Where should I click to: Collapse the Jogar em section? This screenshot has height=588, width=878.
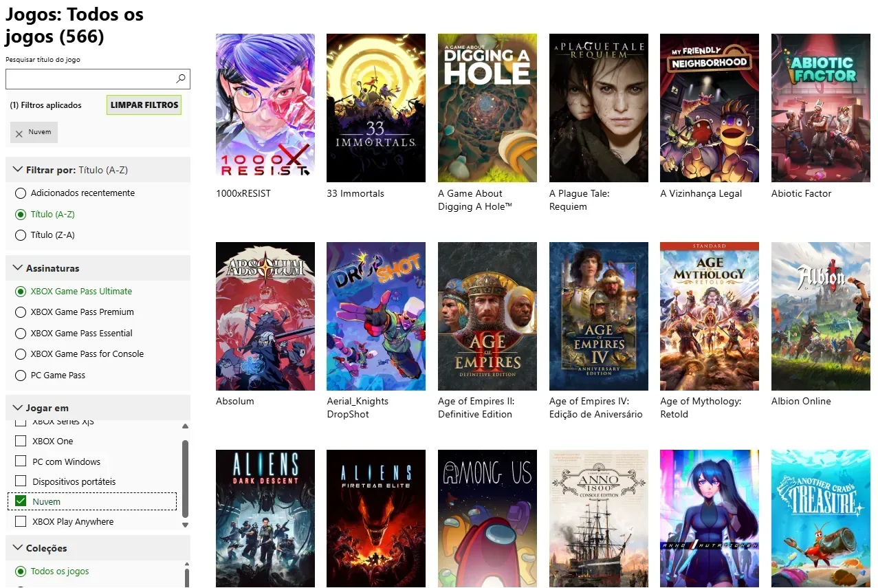(x=98, y=408)
